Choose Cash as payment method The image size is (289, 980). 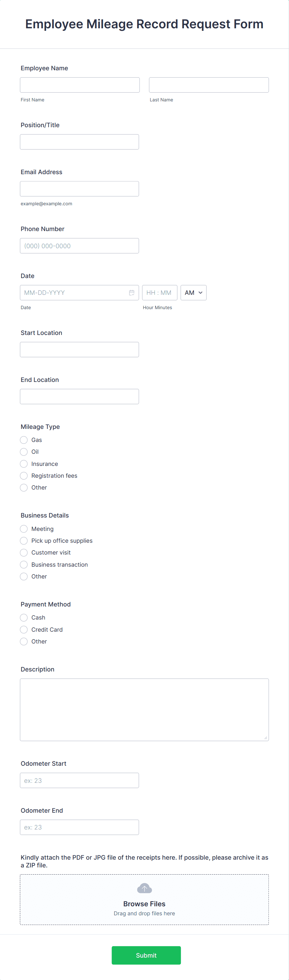pyautogui.click(x=23, y=617)
